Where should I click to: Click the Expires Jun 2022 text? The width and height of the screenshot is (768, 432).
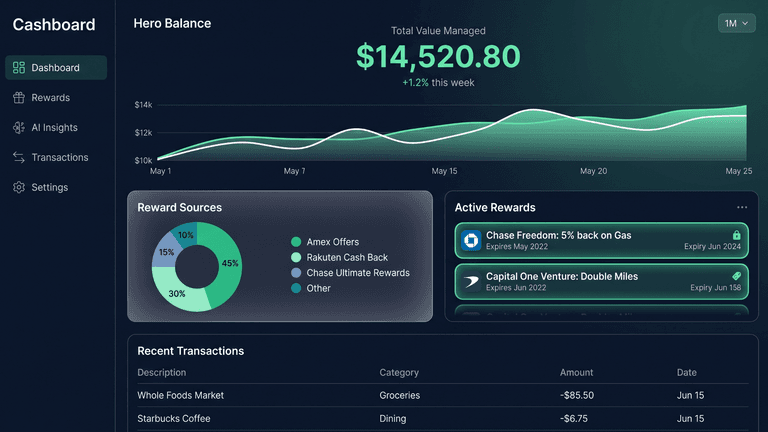point(516,288)
